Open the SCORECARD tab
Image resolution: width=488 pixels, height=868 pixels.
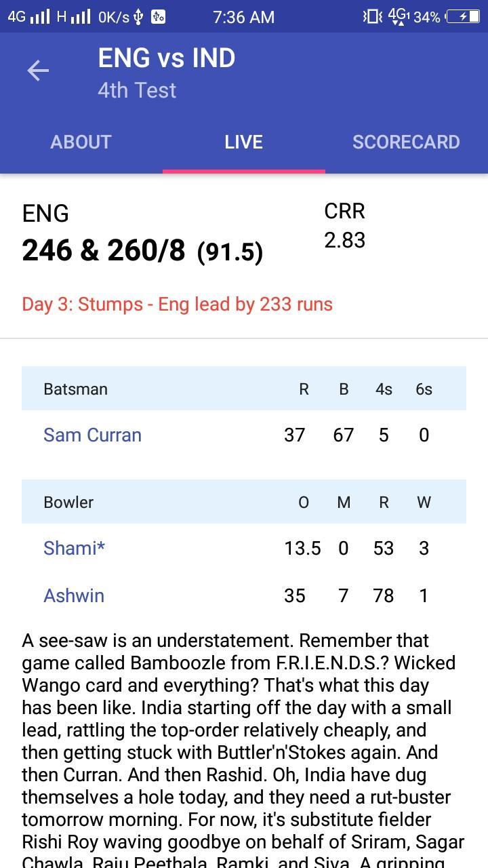coord(407,142)
